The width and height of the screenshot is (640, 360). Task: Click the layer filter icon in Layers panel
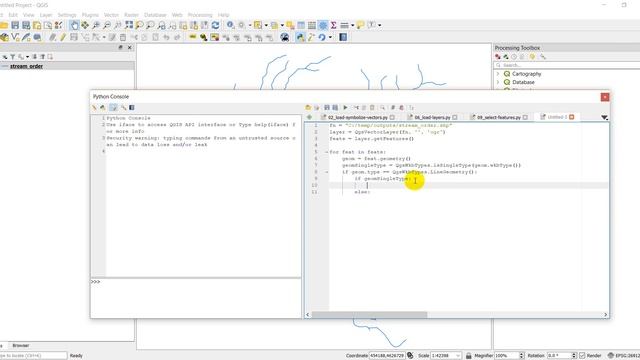coord(13,57)
